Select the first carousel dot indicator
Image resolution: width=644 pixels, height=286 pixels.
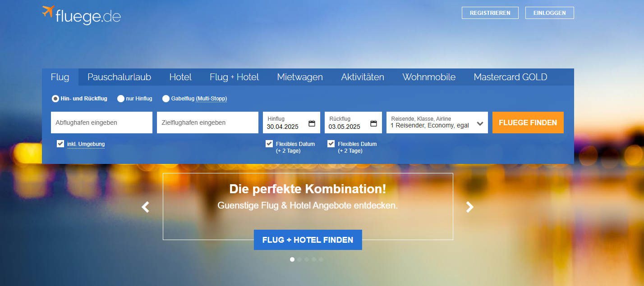tap(292, 259)
